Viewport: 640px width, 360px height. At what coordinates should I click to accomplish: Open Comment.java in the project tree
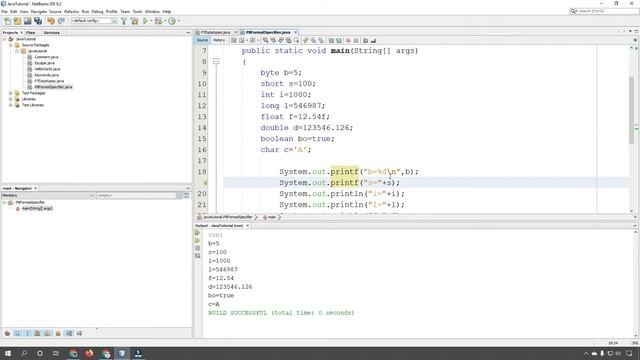tap(46, 57)
